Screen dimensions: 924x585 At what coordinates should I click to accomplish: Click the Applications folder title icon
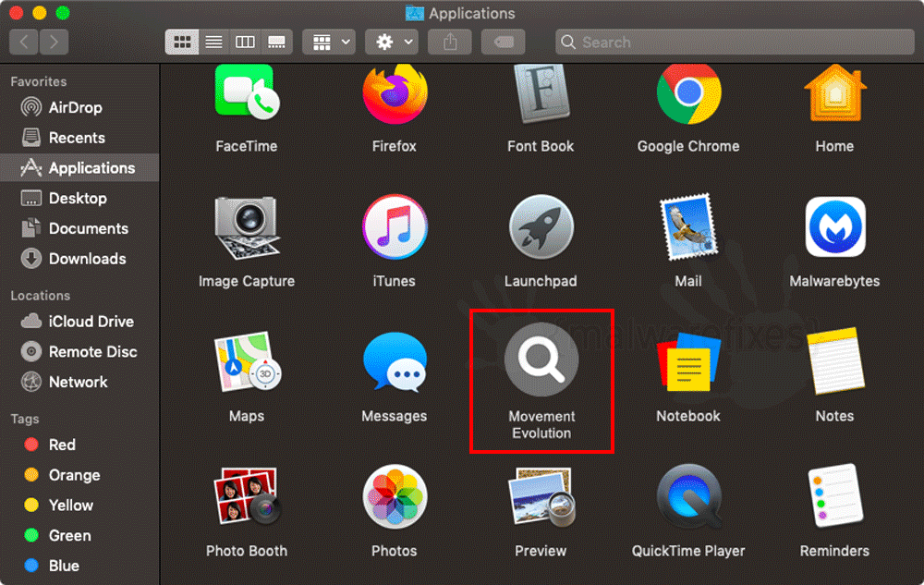point(415,13)
